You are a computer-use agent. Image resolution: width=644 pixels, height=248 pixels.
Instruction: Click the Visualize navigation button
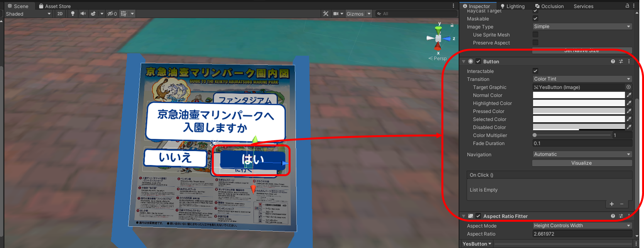pyautogui.click(x=581, y=163)
